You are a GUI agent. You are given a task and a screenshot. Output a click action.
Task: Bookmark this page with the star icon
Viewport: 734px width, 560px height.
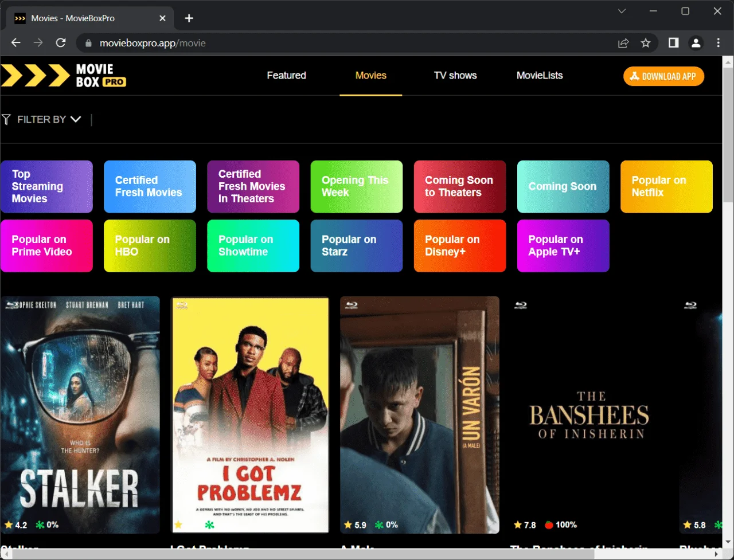646,43
